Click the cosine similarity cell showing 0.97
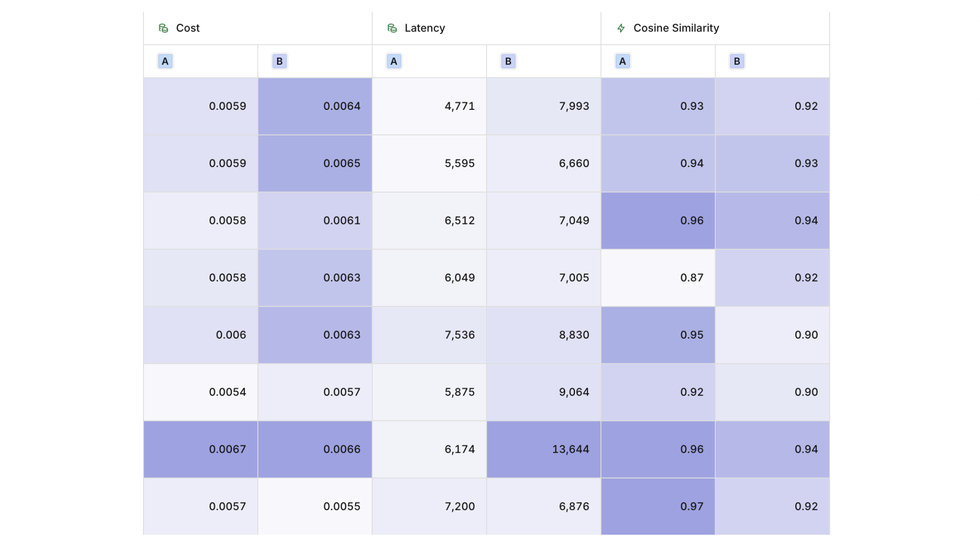The image size is (980, 539). click(x=657, y=506)
